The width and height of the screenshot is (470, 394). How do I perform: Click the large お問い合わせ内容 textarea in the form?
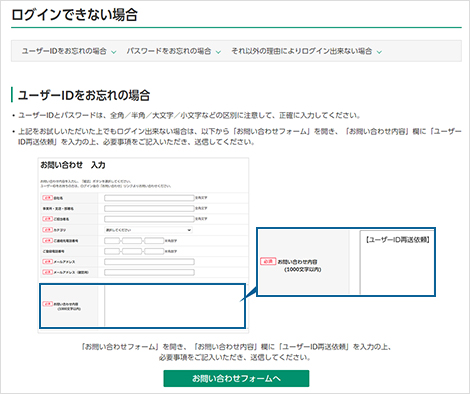[175, 306]
